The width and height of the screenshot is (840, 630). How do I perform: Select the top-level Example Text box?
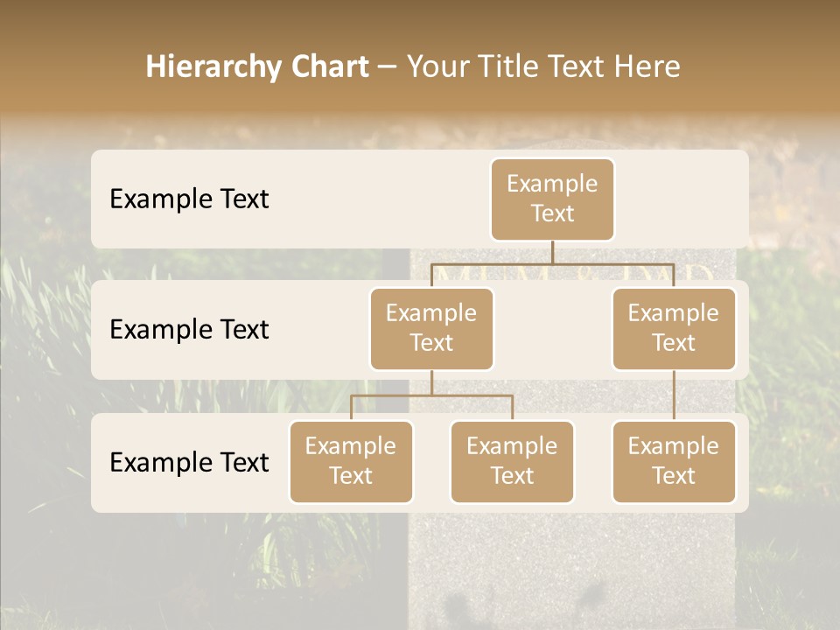(552, 199)
